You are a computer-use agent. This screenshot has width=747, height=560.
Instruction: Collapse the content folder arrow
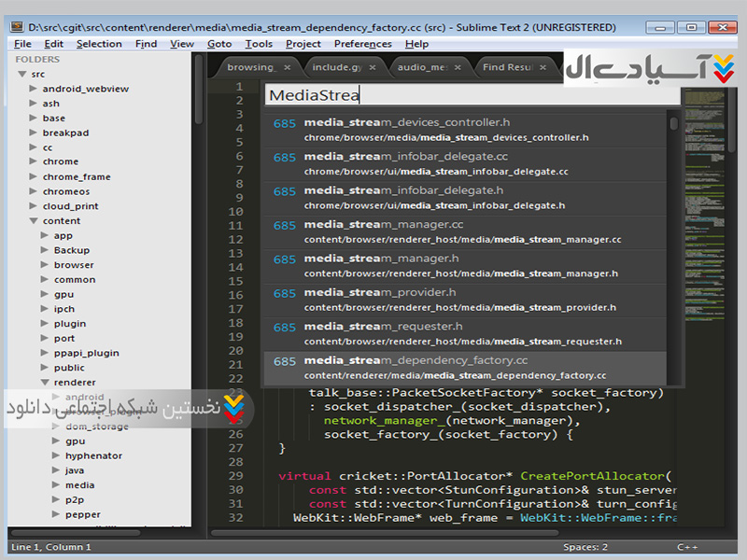[34, 221]
